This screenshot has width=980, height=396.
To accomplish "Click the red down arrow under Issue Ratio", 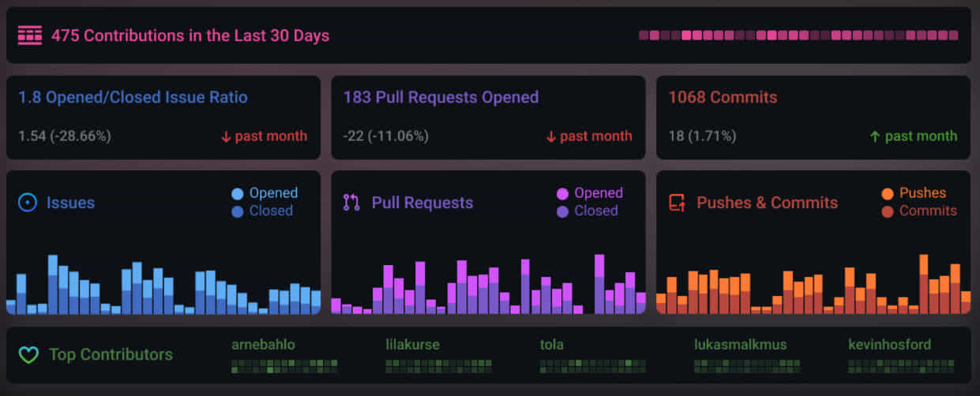I will [226, 136].
